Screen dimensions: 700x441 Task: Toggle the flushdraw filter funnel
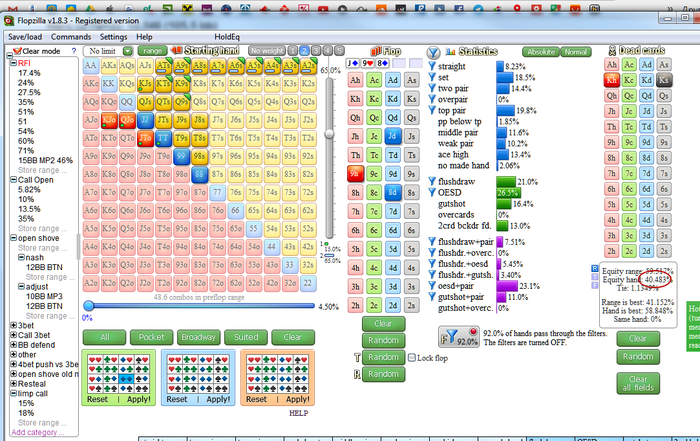[x=432, y=181]
